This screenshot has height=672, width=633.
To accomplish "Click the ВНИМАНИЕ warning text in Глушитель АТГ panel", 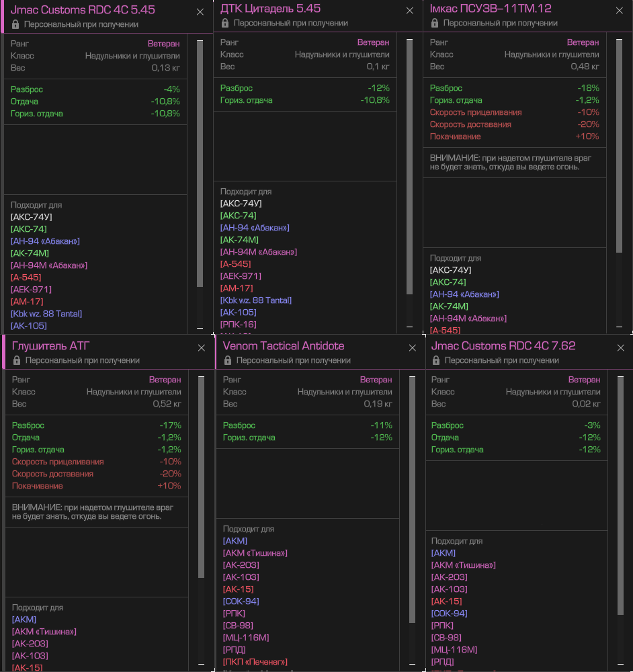I will [93, 511].
